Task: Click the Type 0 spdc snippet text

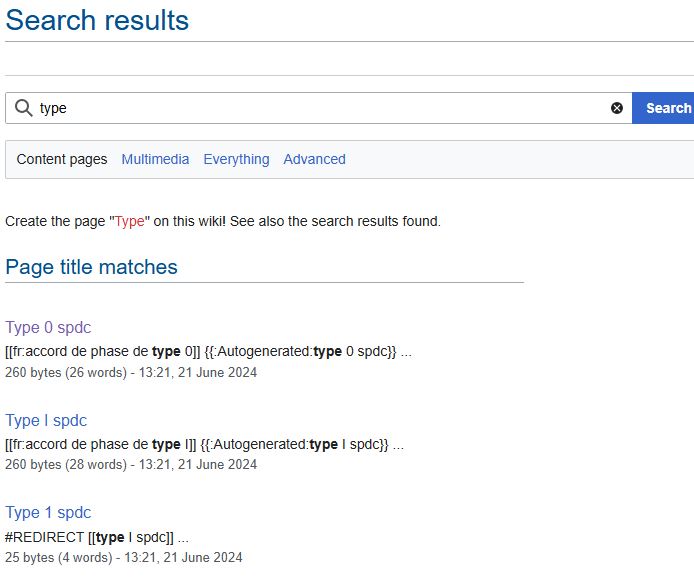Action: pos(208,351)
